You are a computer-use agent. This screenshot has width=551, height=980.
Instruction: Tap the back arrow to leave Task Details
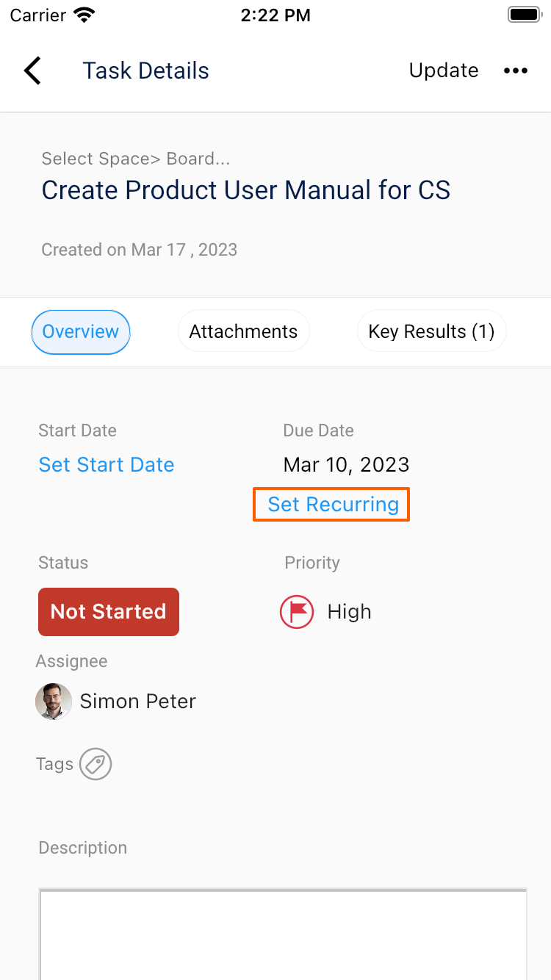pyautogui.click(x=32, y=70)
